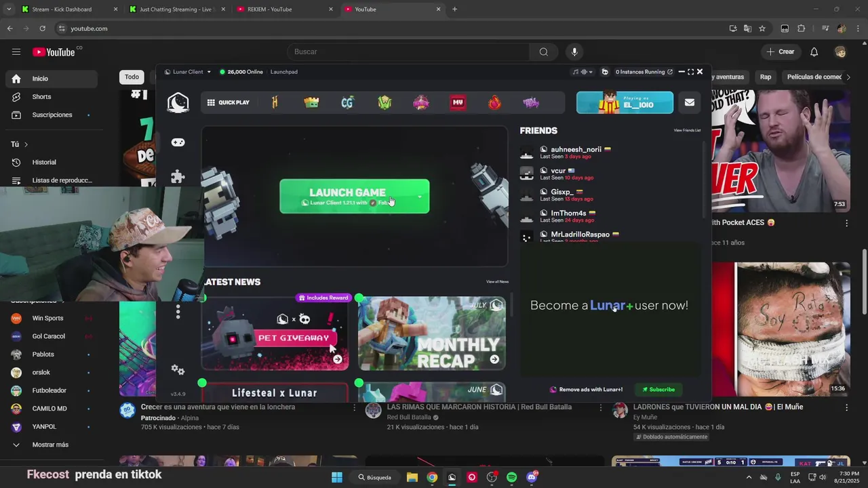Open Lunar Client settings gears
This screenshot has height=488, width=868.
178,369
